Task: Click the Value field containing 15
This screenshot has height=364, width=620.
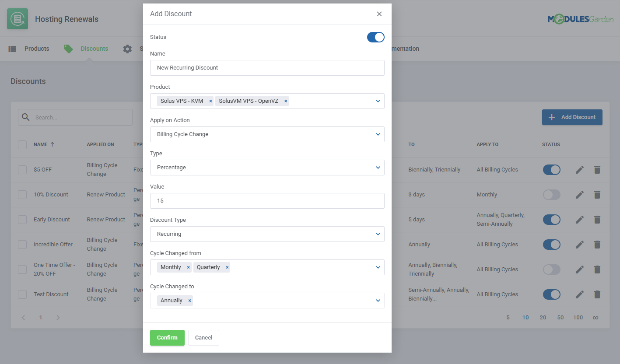Action: 267,201
